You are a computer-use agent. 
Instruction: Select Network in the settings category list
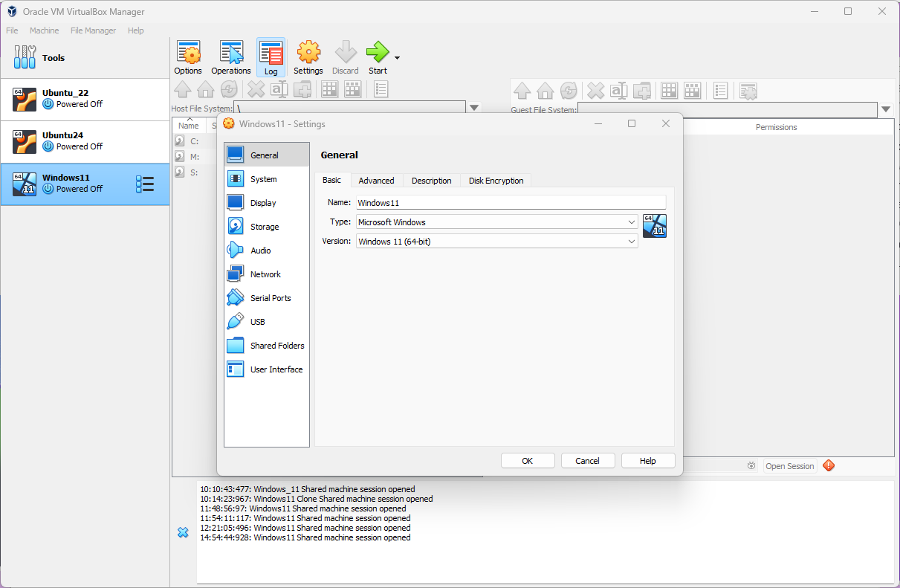pyautogui.click(x=267, y=274)
